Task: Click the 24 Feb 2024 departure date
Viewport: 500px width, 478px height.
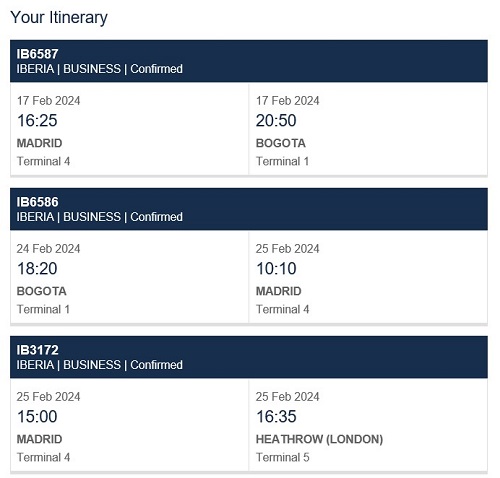Action: tap(48, 249)
